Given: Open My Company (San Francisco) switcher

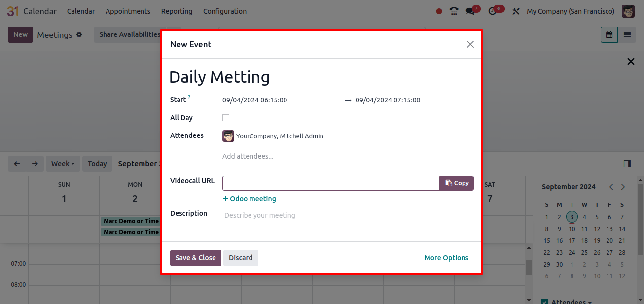Looking at the screenshot, I should [x=571, y=11].
